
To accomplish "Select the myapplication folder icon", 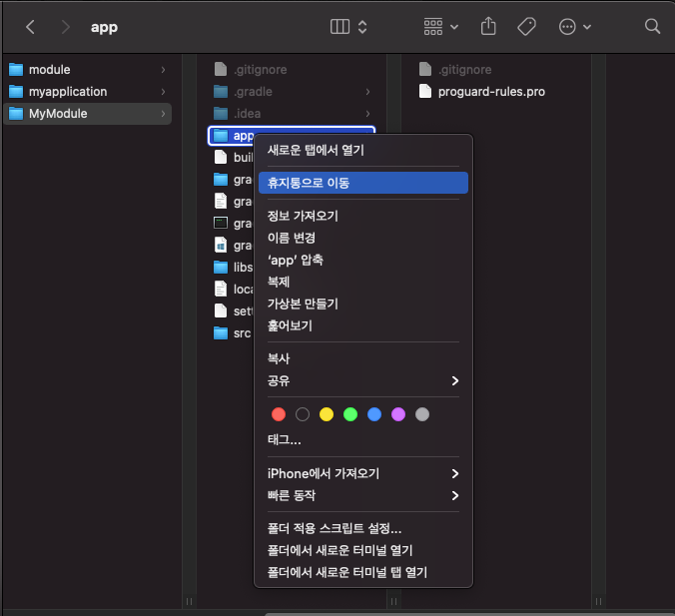I will pyautogui.click(x=16, y=91).
